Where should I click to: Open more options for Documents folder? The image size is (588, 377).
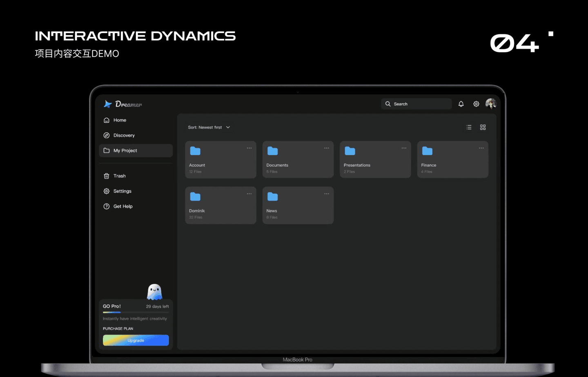point(327,148)
